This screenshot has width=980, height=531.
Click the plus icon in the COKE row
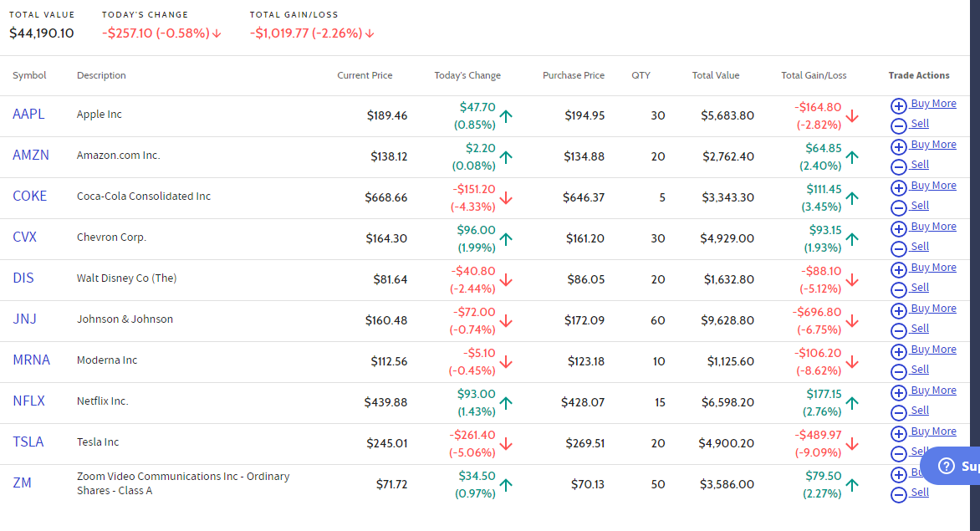tap(898, 188)
